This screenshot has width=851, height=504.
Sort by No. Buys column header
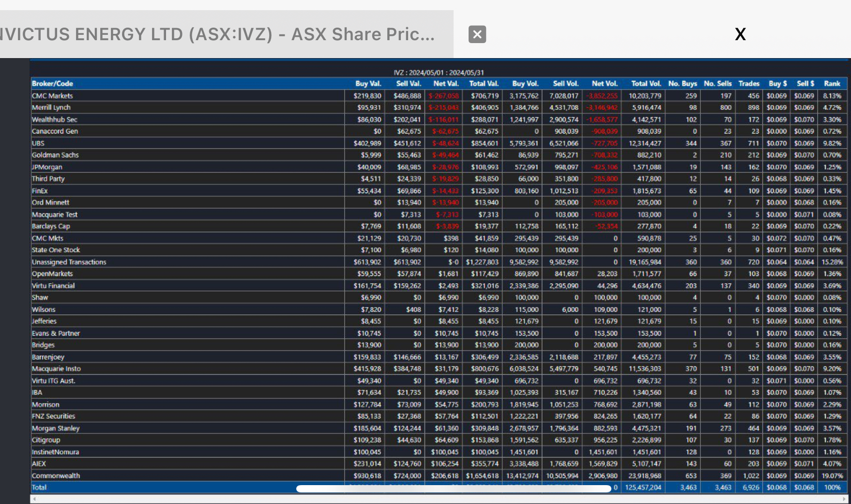coord(683,84)
